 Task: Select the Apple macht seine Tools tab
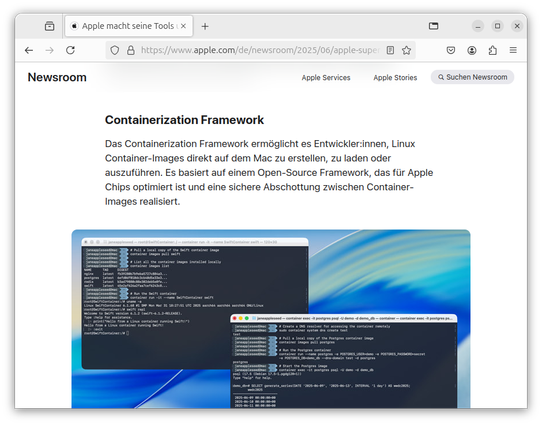[x=129, y=26]
